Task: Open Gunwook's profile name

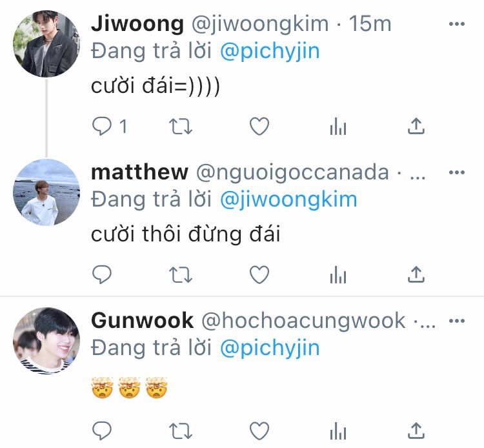Action: coord(143,320)
